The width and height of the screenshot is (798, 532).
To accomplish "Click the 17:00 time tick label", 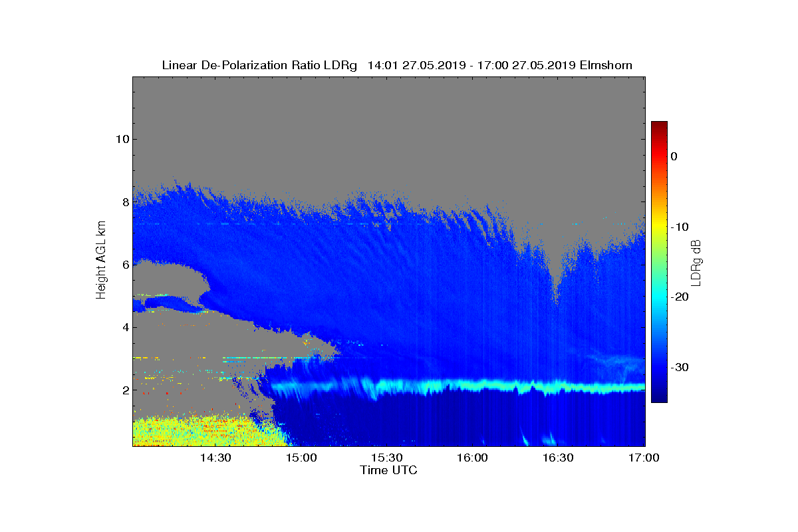I will click(x=644, y=458).
